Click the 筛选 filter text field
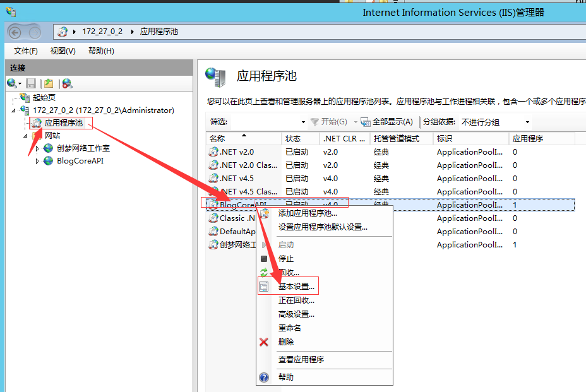Viewport: 586px width, 392px height. pos(265,122)
